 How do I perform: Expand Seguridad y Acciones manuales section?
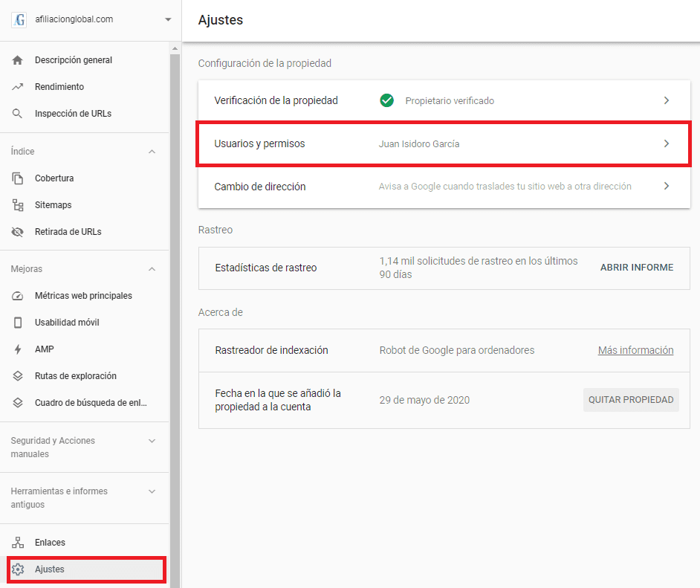[152, 441]
